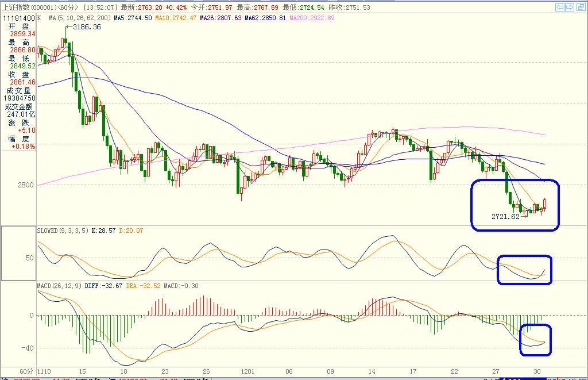588x380 pixels.
Task: Open the MACD(26,12,9) indicator label
Action: point(59,286)
